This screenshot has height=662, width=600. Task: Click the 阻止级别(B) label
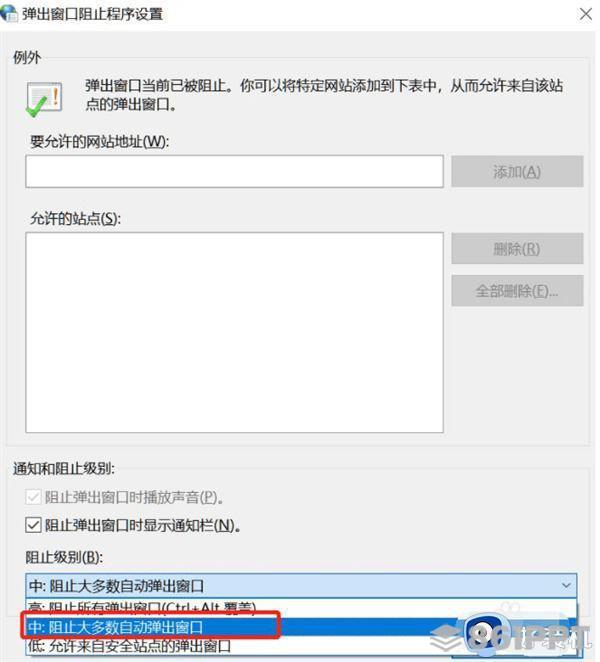tap(64, 557)
